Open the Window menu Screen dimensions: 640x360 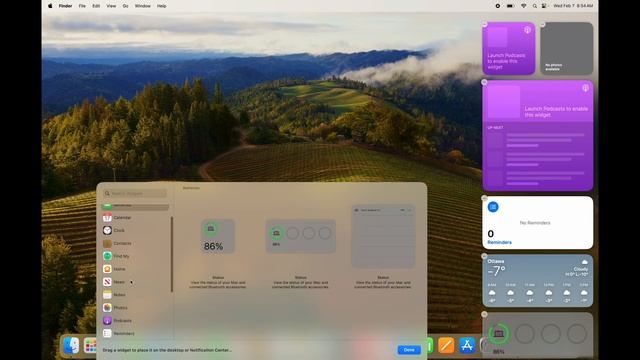(142, 6)
